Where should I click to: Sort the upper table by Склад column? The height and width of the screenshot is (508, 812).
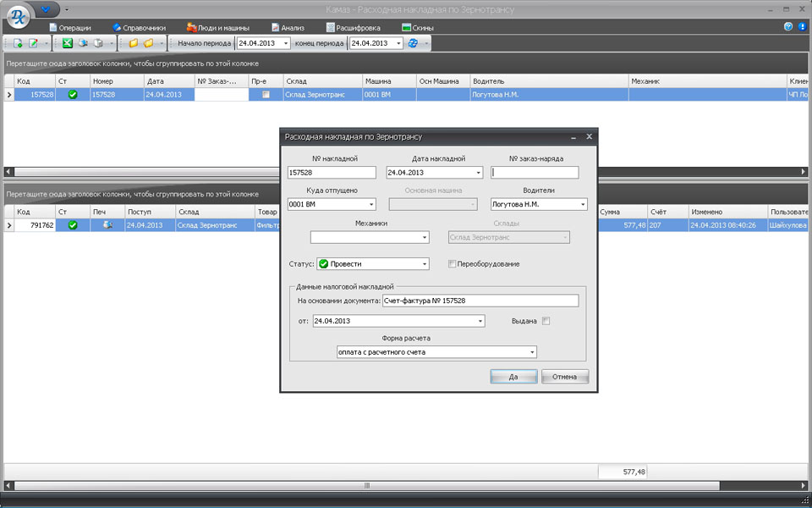(x=322, y=81)
